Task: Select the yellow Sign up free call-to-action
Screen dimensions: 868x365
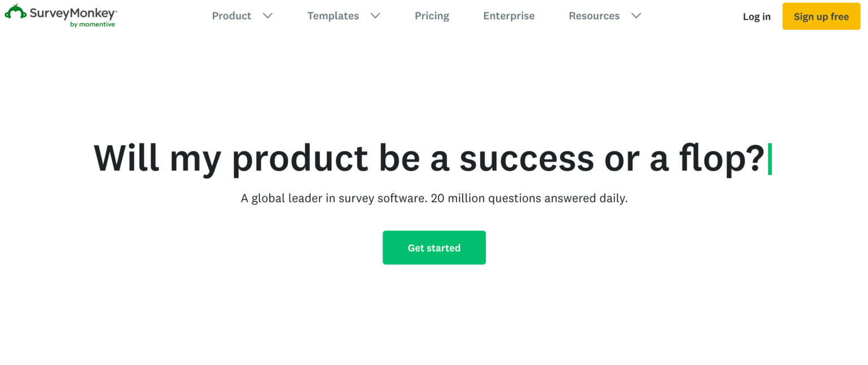Action: pos(821,16)
